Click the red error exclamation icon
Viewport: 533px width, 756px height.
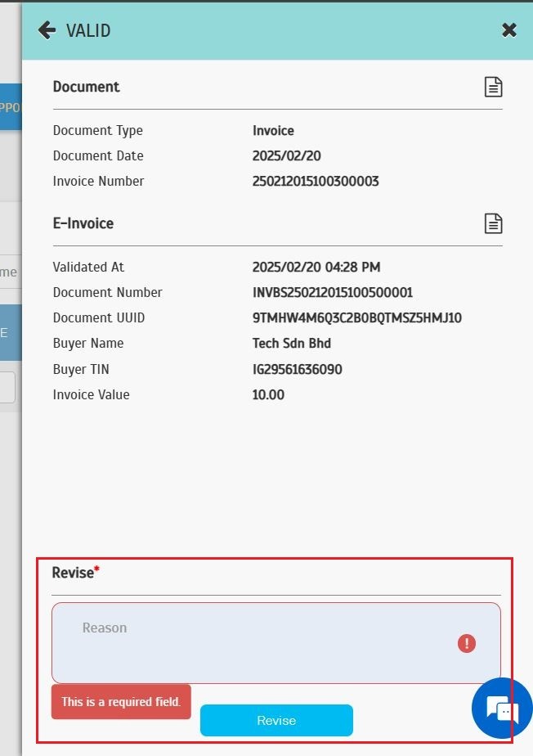(466, 643)
